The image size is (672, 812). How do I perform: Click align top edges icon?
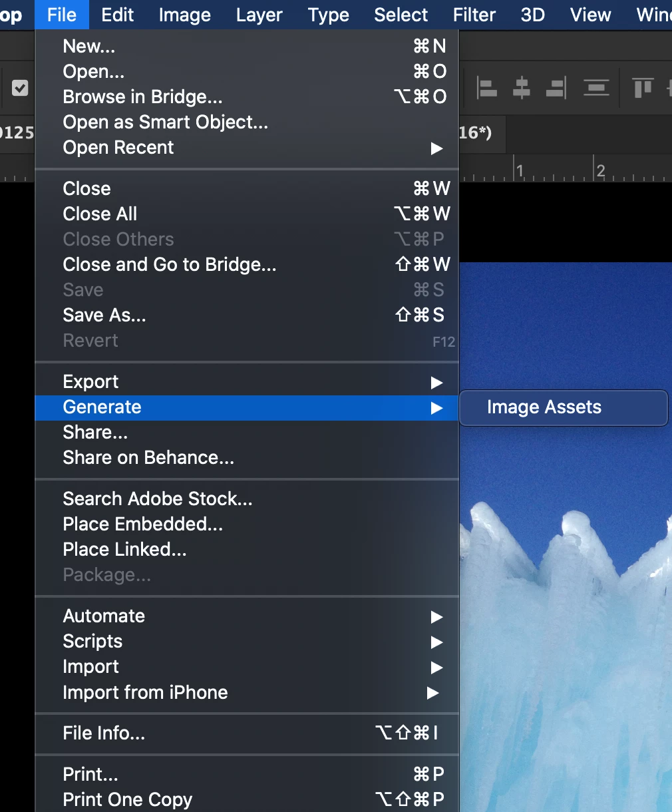pos(643,88)
